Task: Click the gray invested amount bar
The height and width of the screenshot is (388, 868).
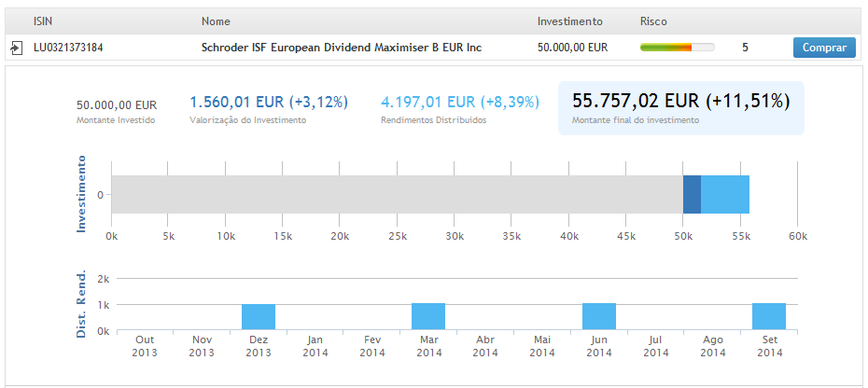Action: pyautogui.click(x=397, y=195)
